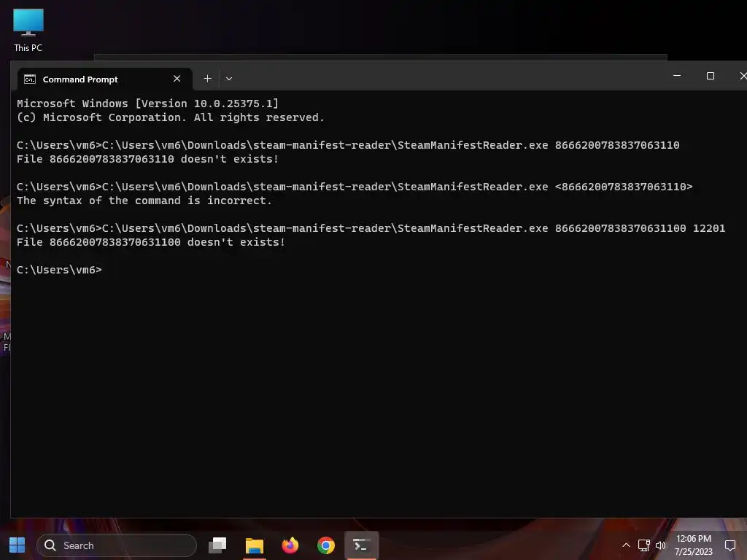747x560 pixels.
Task: Click 'File 8666200783837063110 doesn't exists!' line
Action: click(x=147, y=159)
